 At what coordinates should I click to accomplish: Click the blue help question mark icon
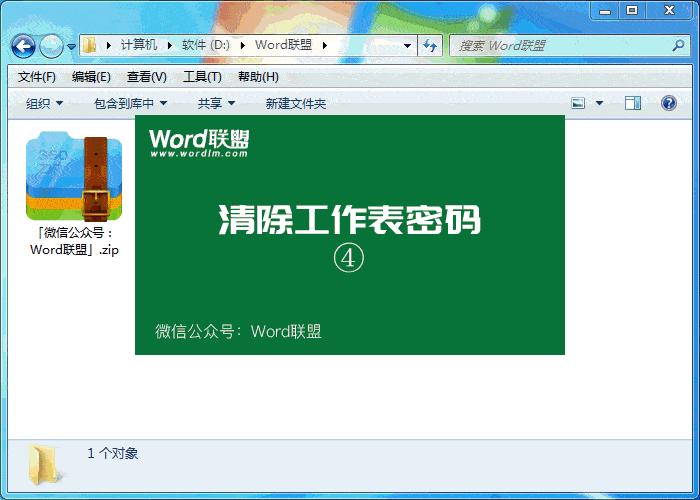668,103
